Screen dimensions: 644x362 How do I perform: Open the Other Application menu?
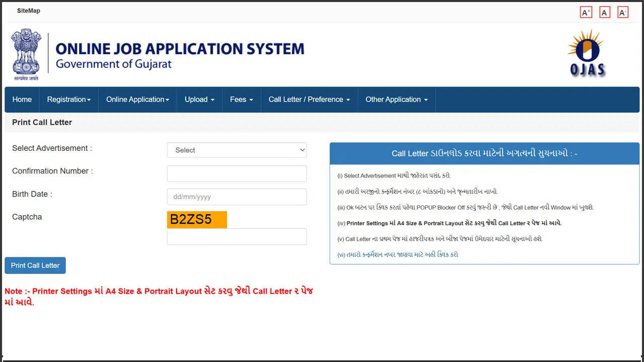coord(396,100)
